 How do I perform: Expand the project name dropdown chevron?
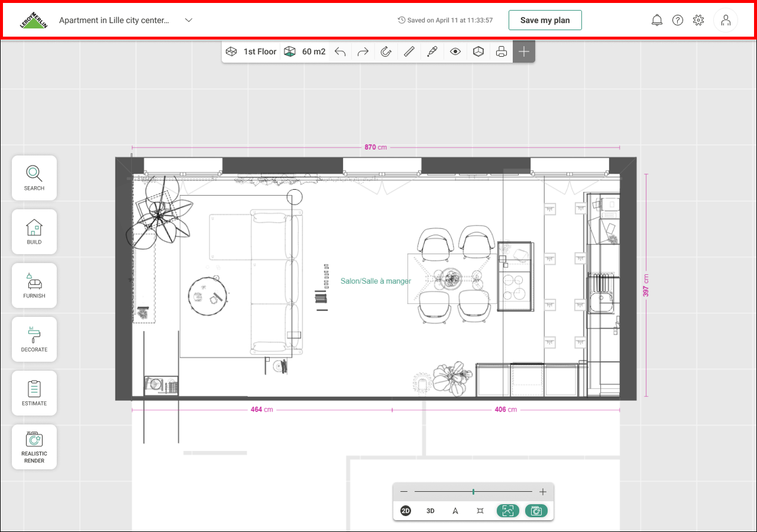point(189,20)
